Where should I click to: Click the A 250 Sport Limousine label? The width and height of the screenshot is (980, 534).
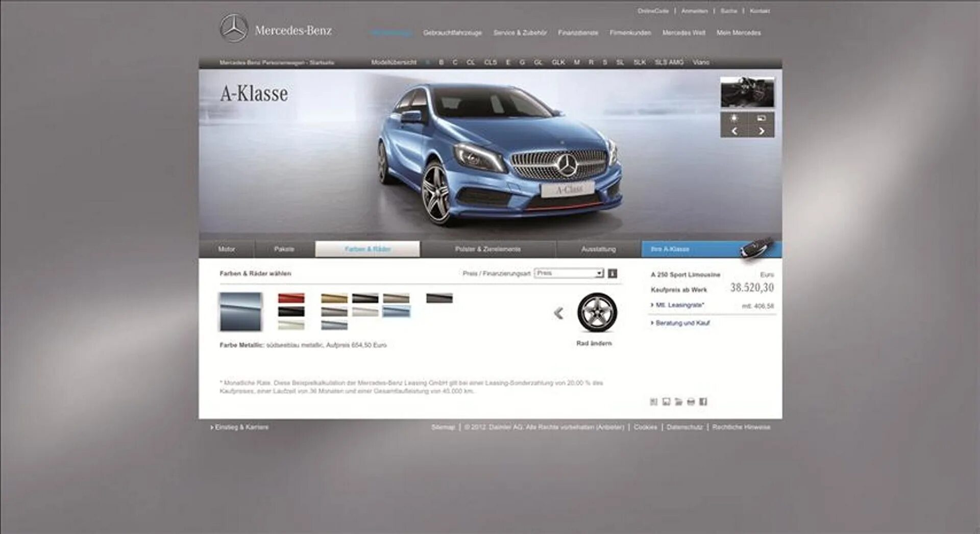685,274
